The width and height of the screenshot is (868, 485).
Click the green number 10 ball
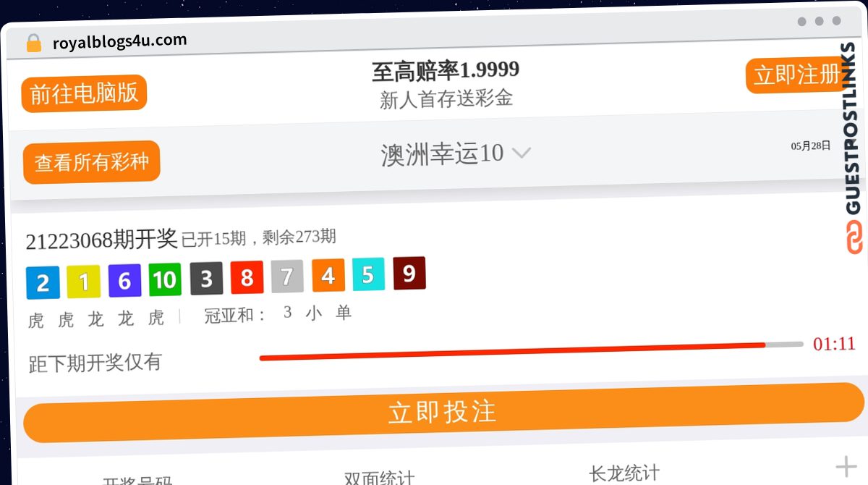point(165,279)
